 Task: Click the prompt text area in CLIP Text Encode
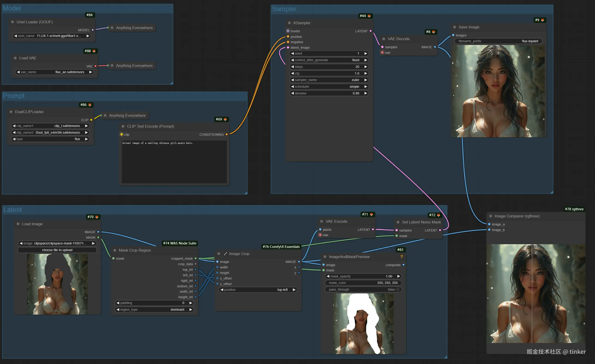click(x=174, y=162)
